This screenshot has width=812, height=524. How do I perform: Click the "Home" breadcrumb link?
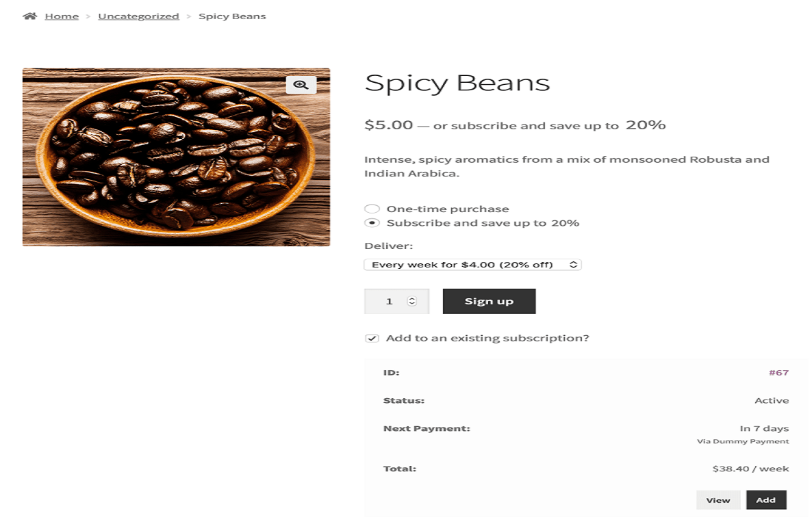(x=62, y=15)
